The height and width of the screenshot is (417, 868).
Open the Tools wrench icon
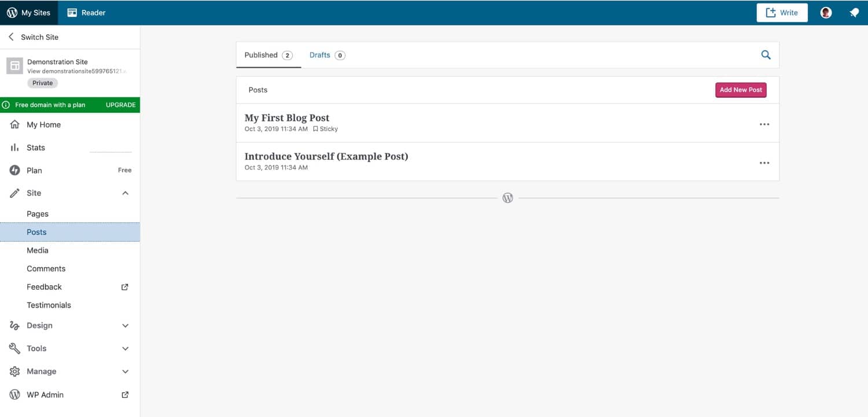click(x=15, y=348)
